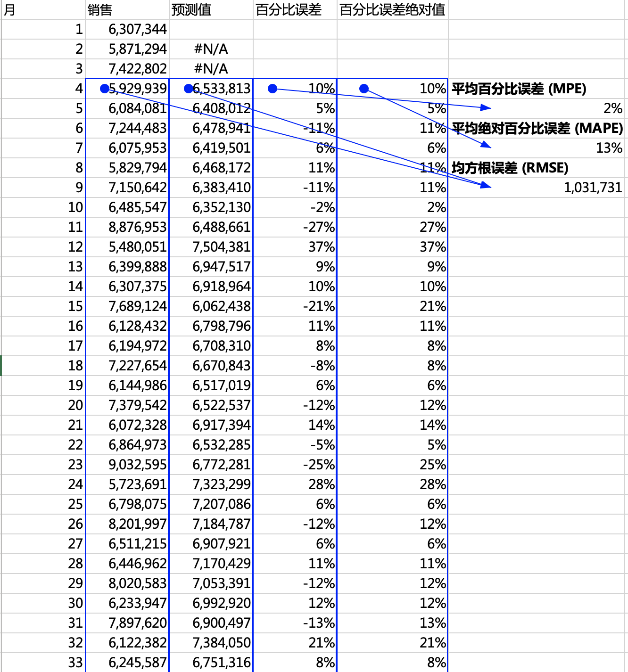
Task: Select the #N/A cell in month 3 row
Action: 211,69
